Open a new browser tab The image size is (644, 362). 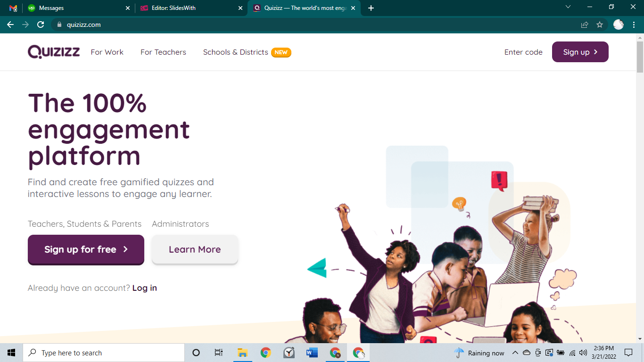pyautogui.click(x=371, y=8)
